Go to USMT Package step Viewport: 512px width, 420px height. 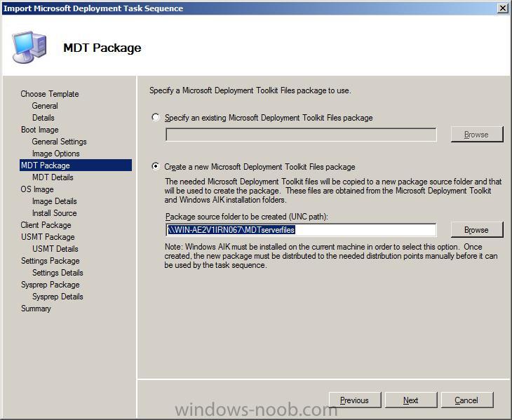pyautogui.click(x=48, y=237)
